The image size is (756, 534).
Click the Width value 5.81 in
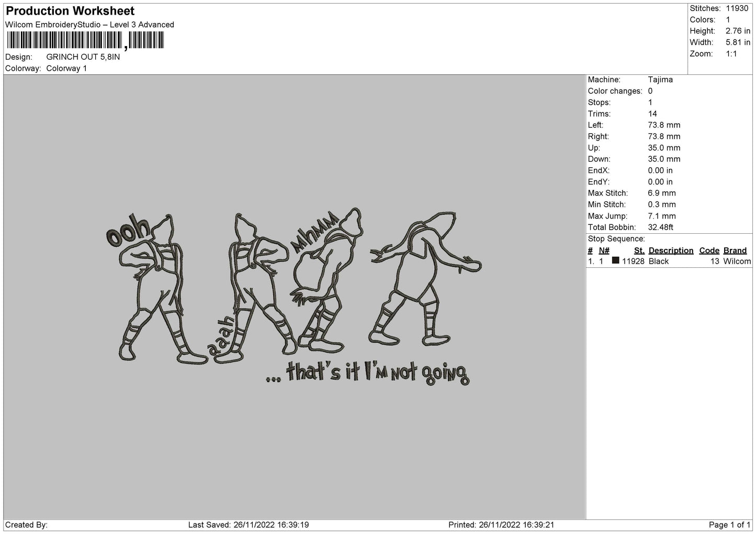click(738, 42)
